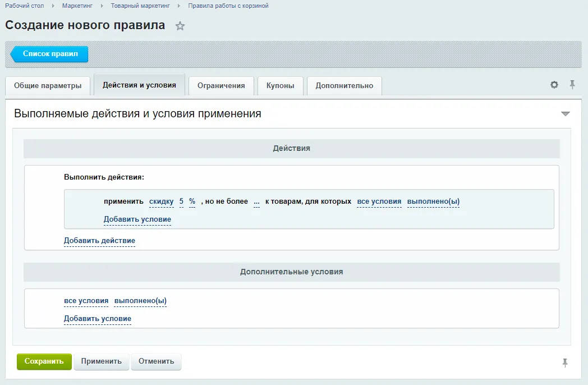The height and width of the screenshot is (385, 588).
Task: Click 'Добавить действие'
Action: 99,240
